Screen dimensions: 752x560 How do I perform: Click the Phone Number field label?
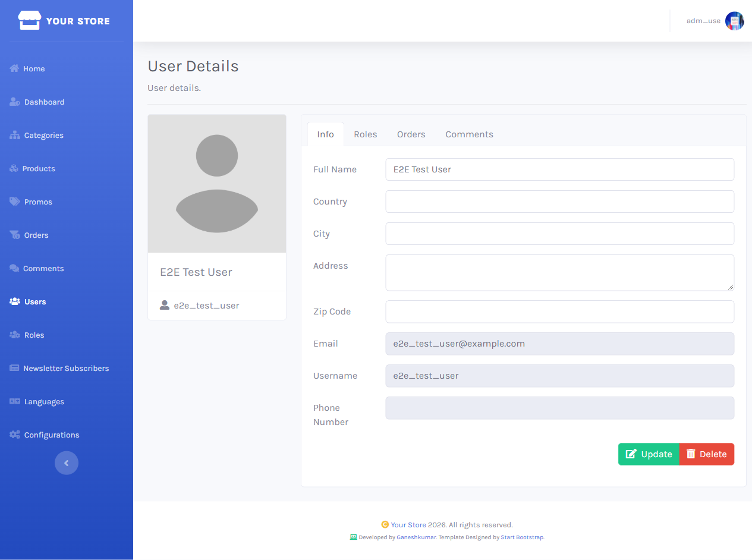331,415
